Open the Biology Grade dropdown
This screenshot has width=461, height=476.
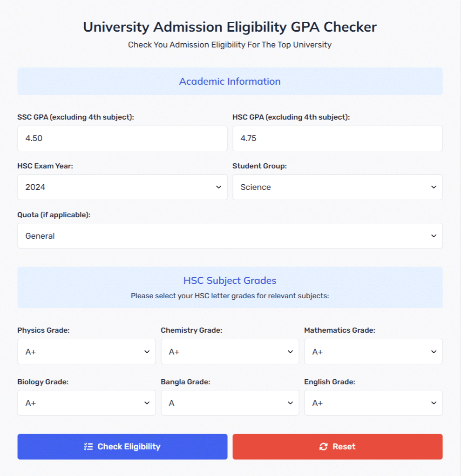[87, 403]
